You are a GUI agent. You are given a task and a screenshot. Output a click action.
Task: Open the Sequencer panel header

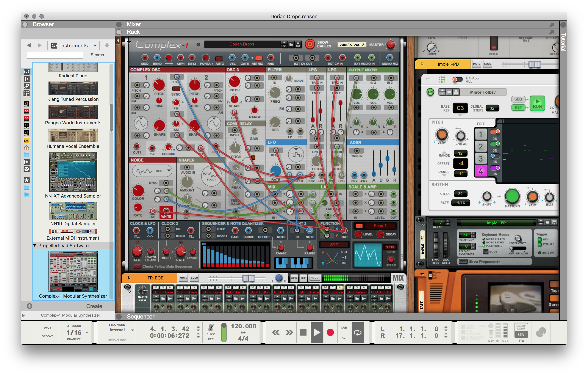tap(337, 317)
